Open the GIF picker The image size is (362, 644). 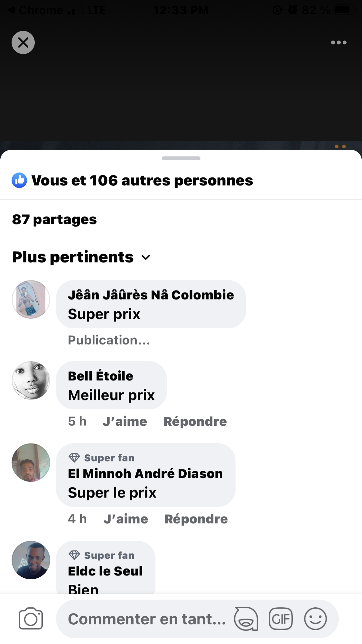click(x=281, y=619)
